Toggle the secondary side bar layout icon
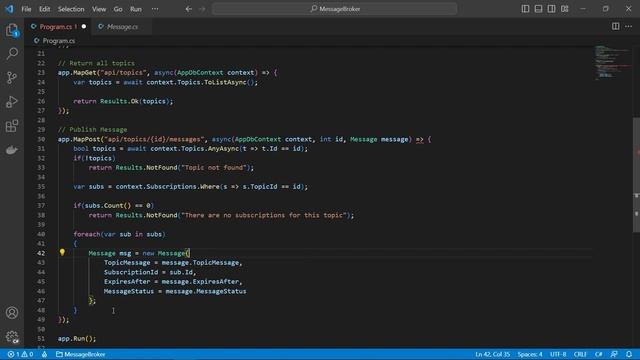Viewport: 640px width, 360px height. [551, 9]
